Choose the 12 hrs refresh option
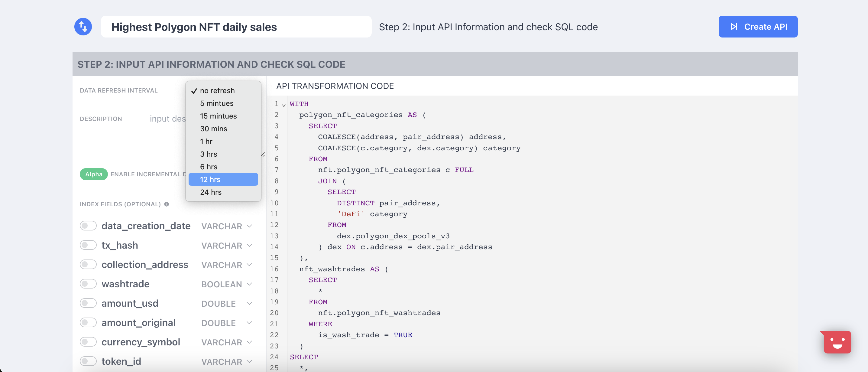This screenshot has height=372, width=868. [x=223, y=179]
